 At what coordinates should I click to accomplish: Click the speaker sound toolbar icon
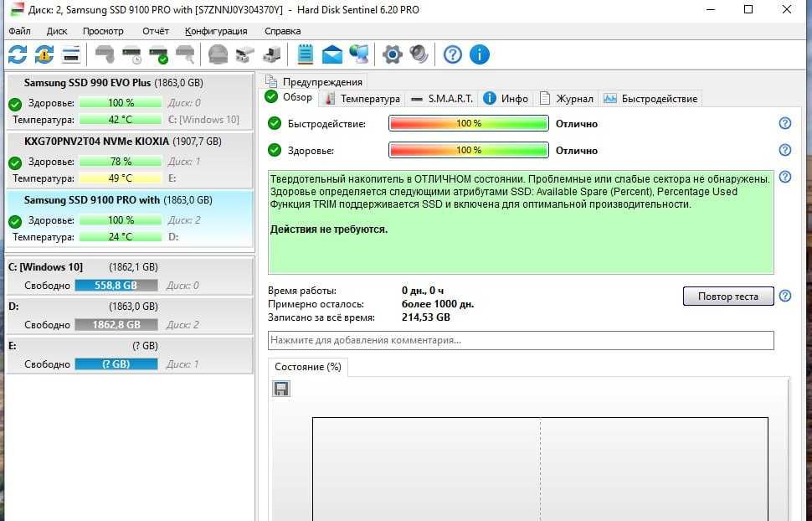[x=419, y=54]
